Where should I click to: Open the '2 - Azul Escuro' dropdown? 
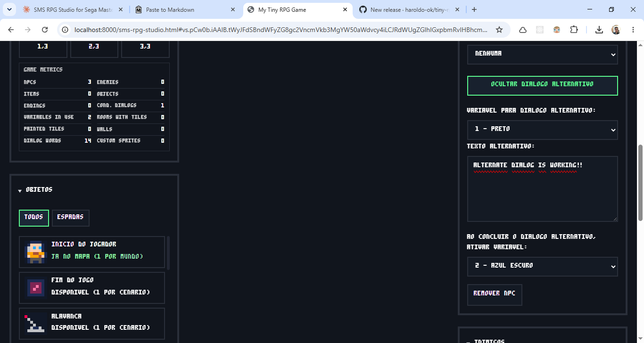pos(542,266)
